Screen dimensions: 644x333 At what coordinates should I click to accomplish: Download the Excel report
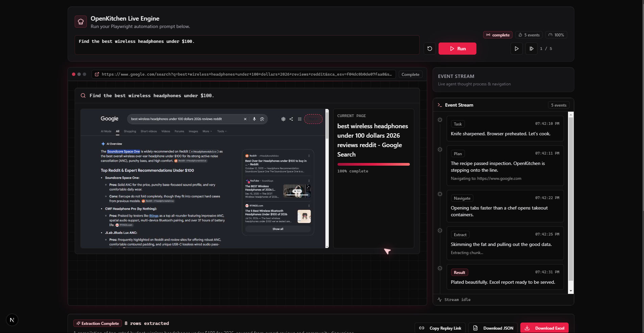tap(545, 328)
